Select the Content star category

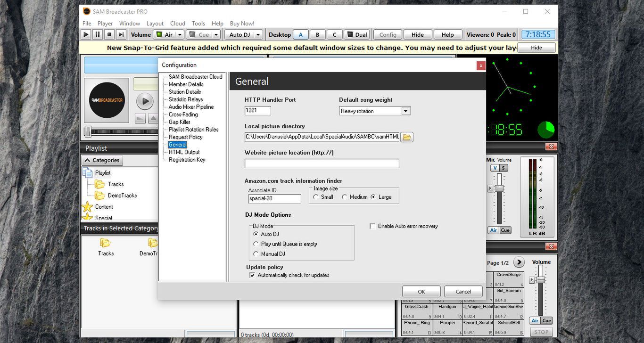tap(87, 207)
